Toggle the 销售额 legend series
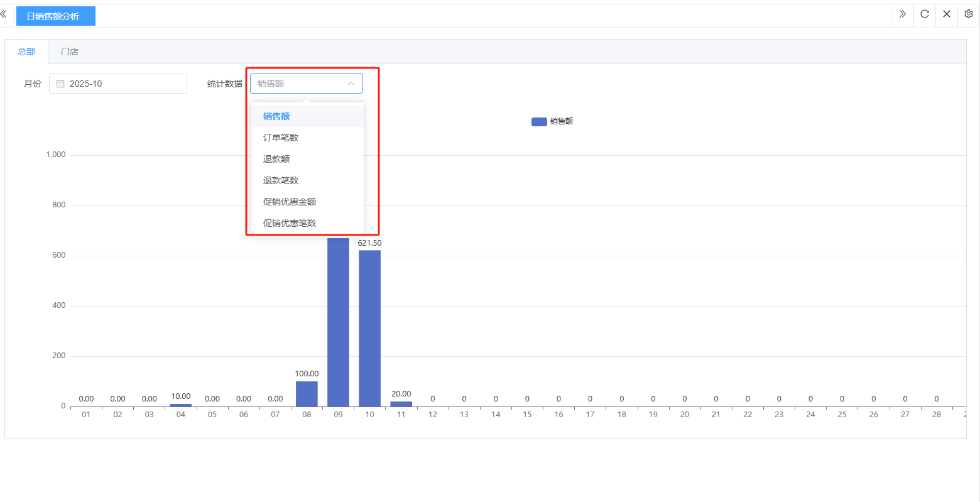Screen dimensions: 980x502 point(552,121)
